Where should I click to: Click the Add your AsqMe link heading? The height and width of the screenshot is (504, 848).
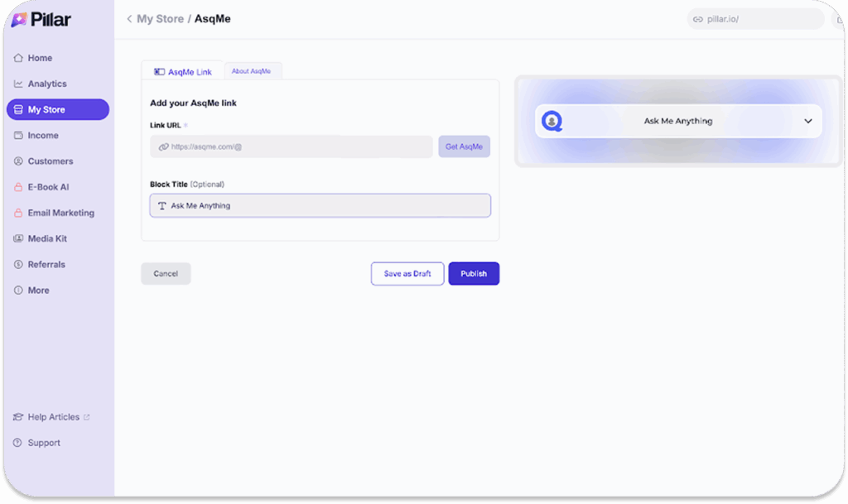pyautogui.click(x=193, y=103)
